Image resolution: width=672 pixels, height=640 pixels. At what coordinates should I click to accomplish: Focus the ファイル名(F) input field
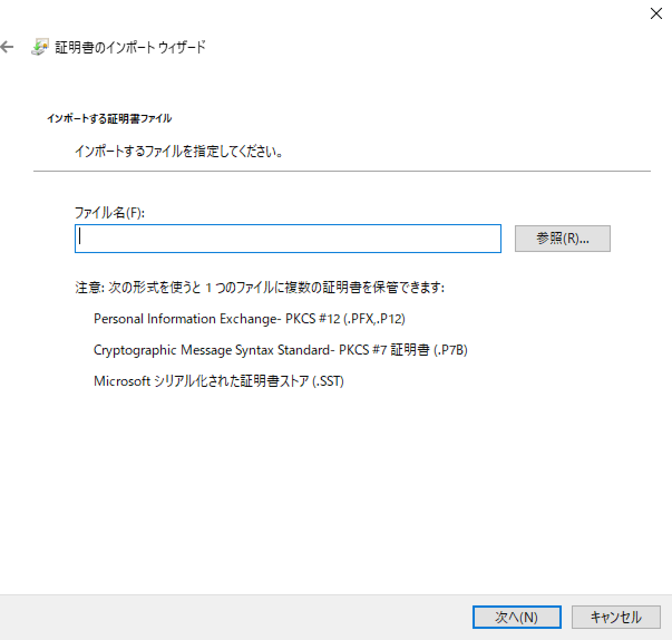point(288,239)
